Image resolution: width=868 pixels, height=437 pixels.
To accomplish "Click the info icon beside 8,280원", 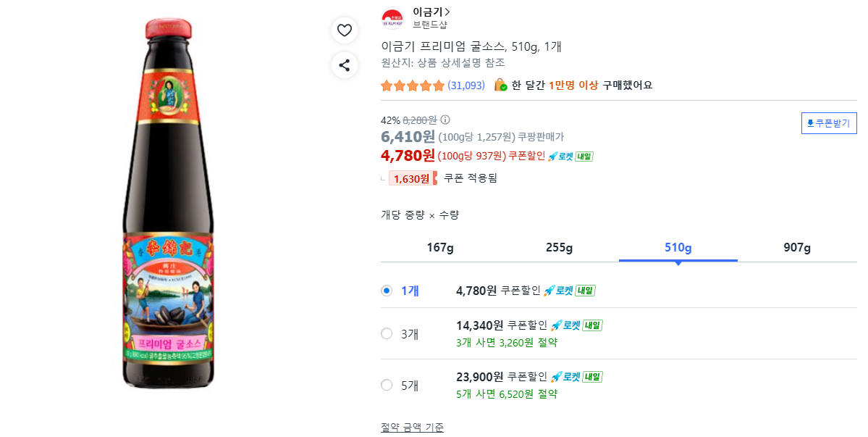I will click(445, 120).
